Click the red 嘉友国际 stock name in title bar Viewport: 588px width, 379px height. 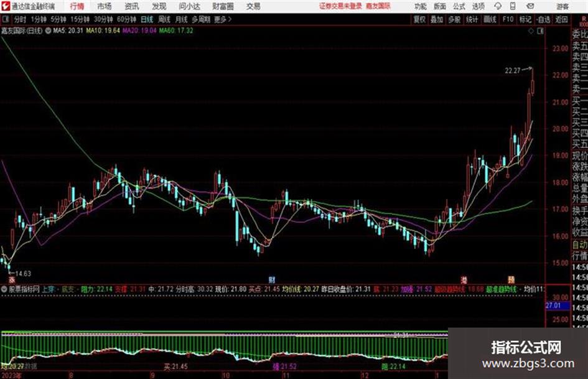[x=378, y=6]
